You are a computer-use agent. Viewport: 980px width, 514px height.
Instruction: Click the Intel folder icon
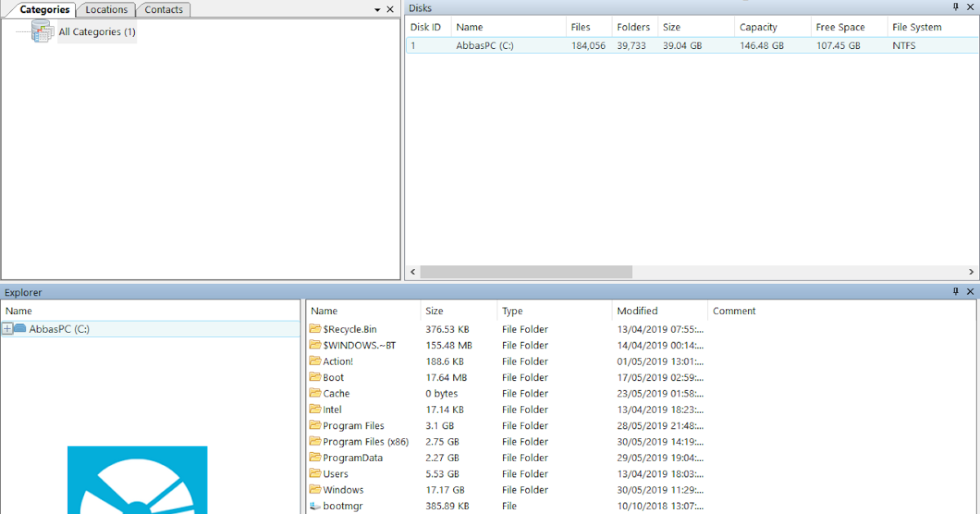315,409
